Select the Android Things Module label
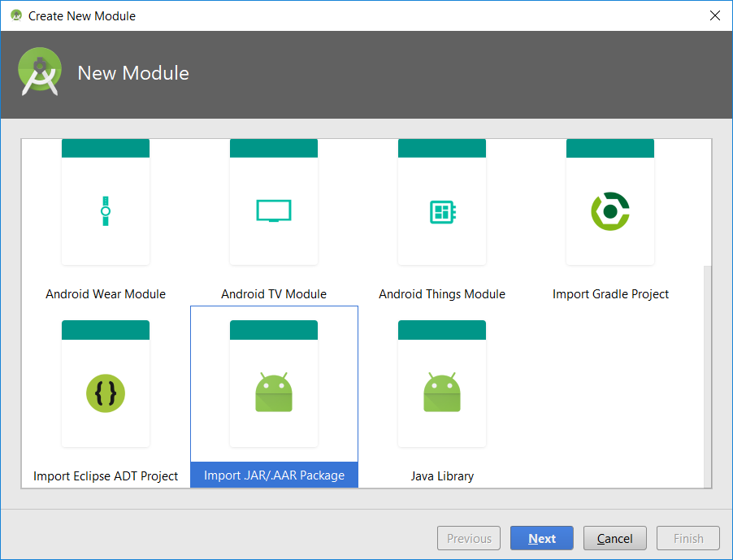This screenshot has height=560, width=733. 442,294
